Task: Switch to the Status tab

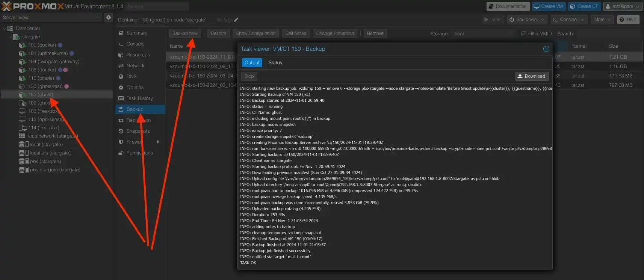Action: [275, 63]
